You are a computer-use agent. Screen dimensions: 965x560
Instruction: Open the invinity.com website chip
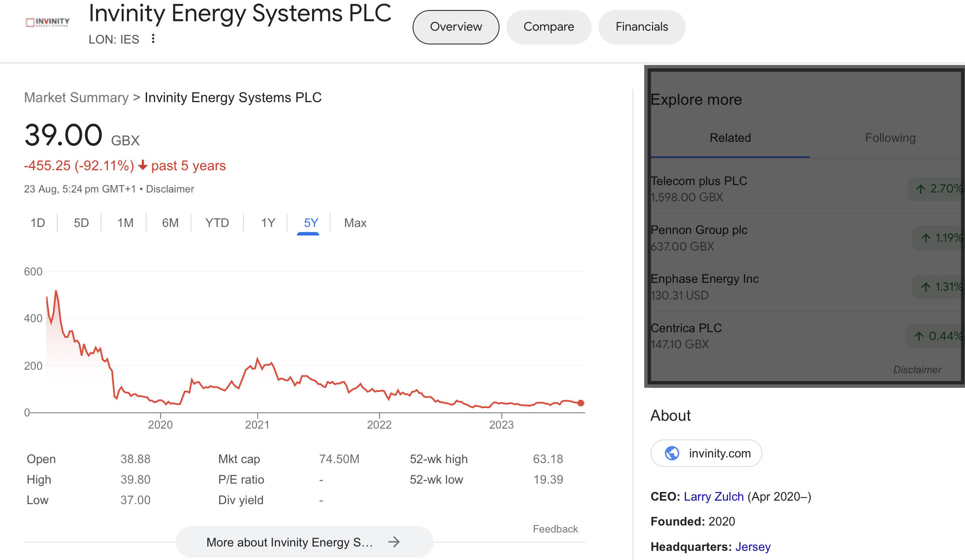tap(706, 453)
